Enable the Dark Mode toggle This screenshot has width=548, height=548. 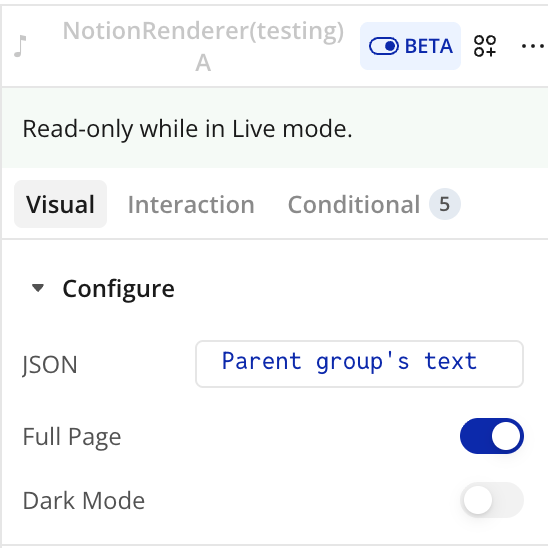[491, 500]
